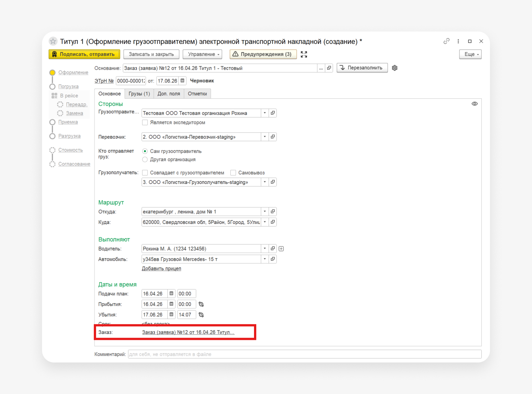Choose Основание via ellipsis button
Image resolution: width=532 pixels, height=394 pixels.
pyautogui.click(x=321, y=68)
